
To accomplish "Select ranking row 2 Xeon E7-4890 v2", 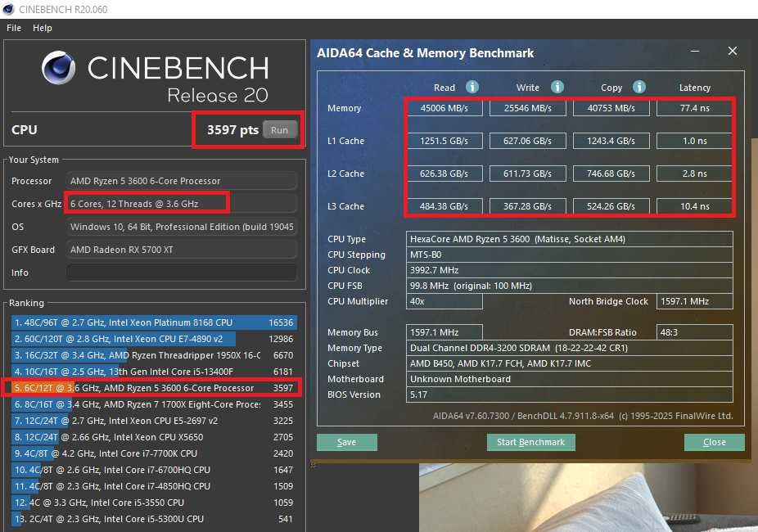I will (154, 339).
